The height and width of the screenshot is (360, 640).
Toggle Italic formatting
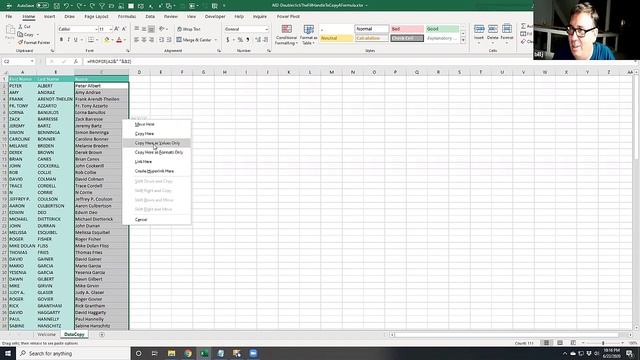click(x=69, y=40)
